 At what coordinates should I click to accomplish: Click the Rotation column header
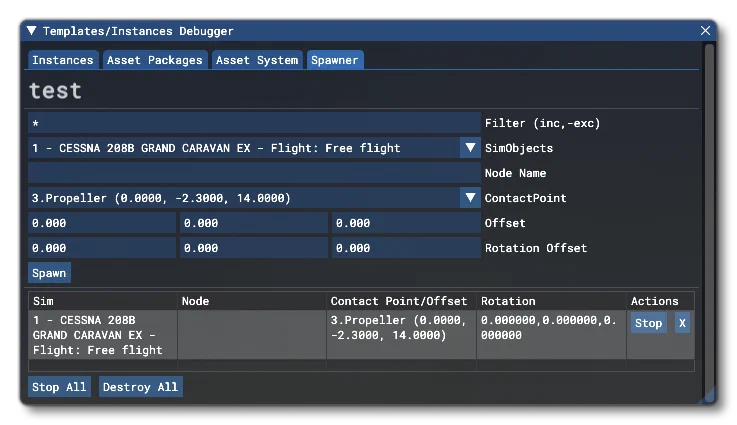[551, 301]
